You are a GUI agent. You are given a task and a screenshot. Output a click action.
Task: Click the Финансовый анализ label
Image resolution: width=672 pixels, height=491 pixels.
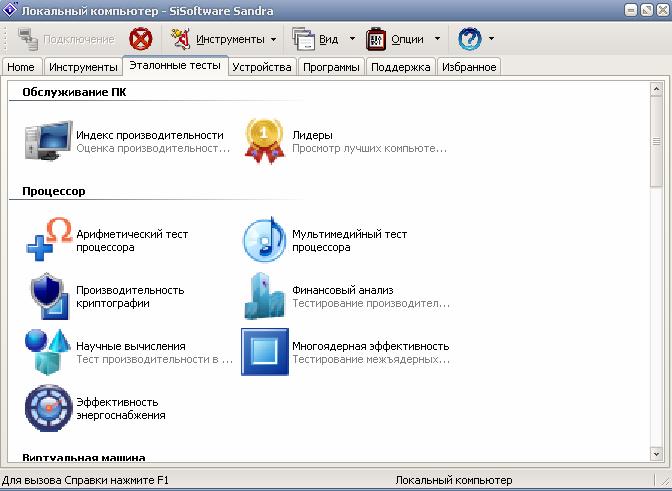(343, 290)
